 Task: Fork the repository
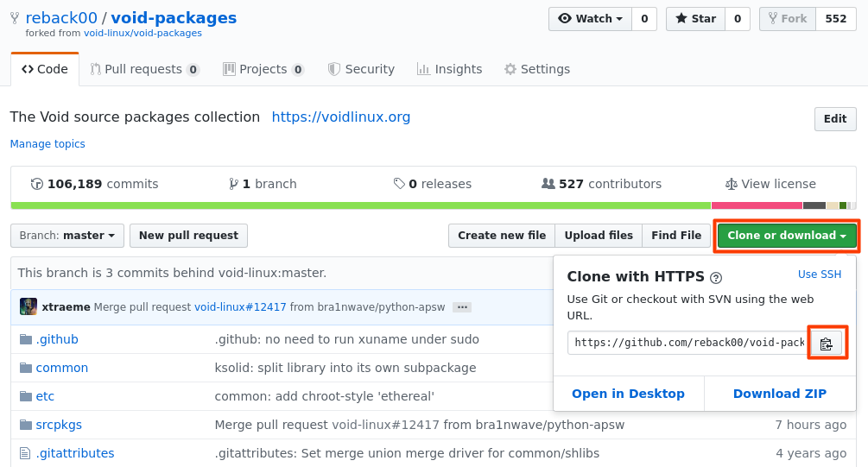(x=787, y=19)
